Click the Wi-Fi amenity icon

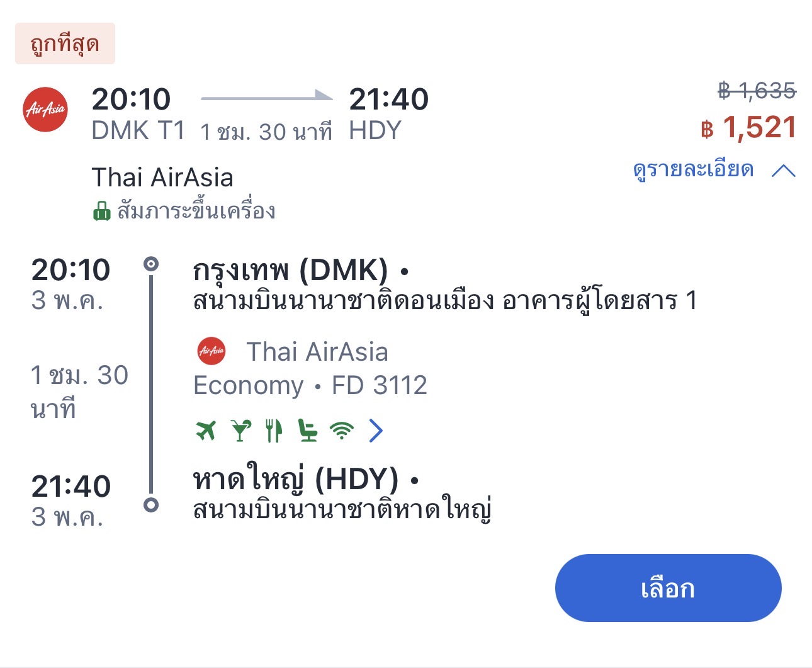342,431
